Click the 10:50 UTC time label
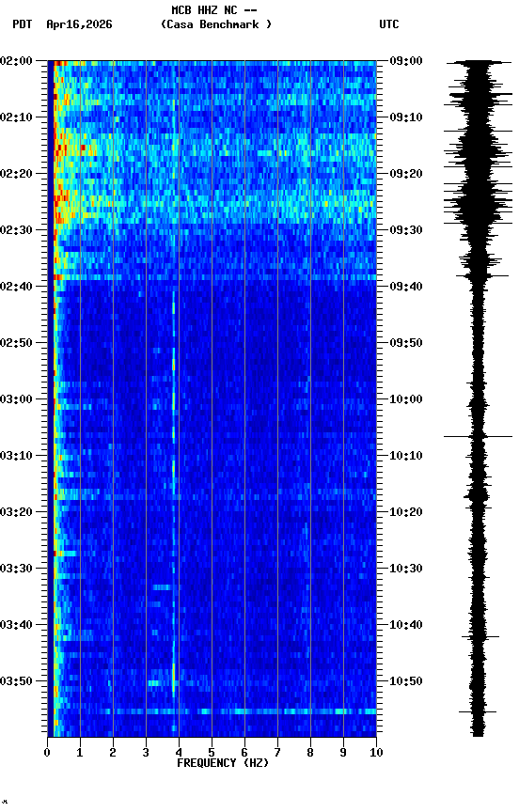Screen dimensions: 519x812 [x=406, y=681]
